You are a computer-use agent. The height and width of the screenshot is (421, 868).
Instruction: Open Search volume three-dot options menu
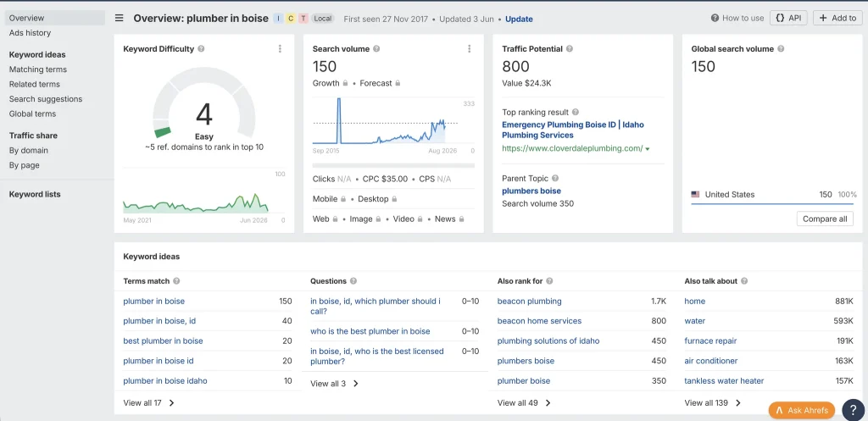pos(470,48)
